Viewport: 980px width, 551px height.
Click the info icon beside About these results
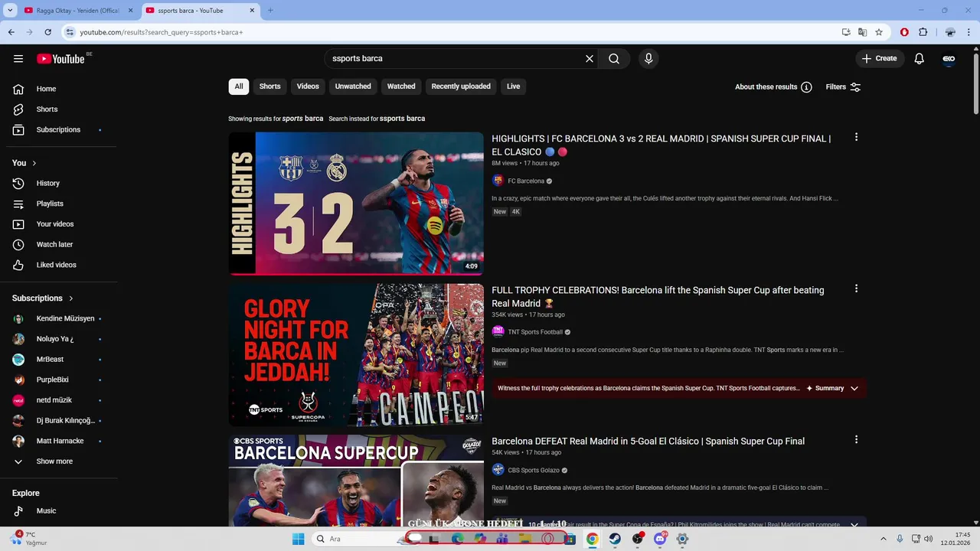[806, 87]
